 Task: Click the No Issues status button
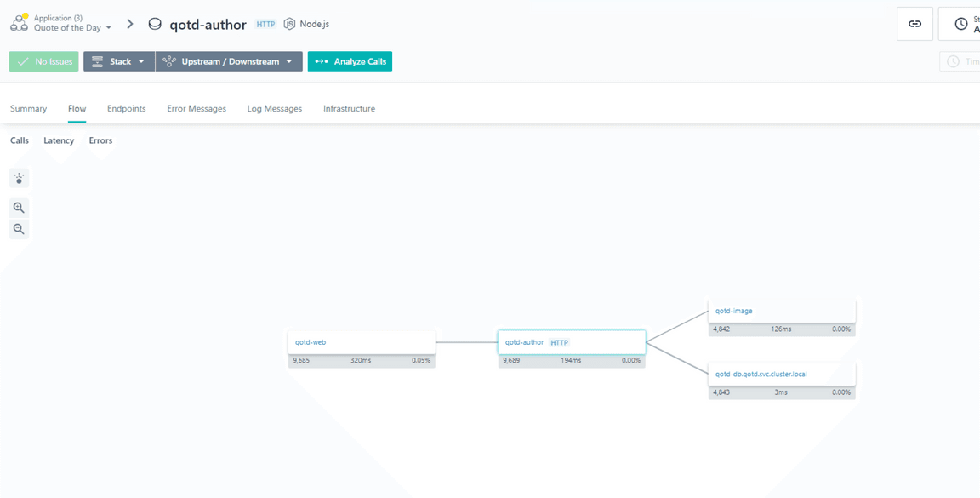tap(44, 61)
